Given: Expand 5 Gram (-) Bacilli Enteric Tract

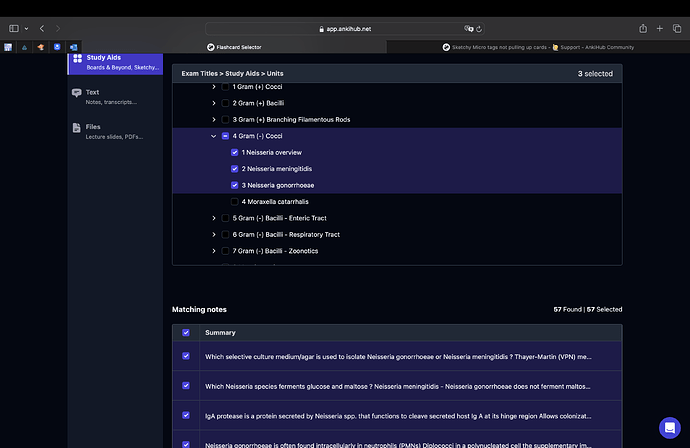Looking at the screenshot, I should click(x=214, y=218).
